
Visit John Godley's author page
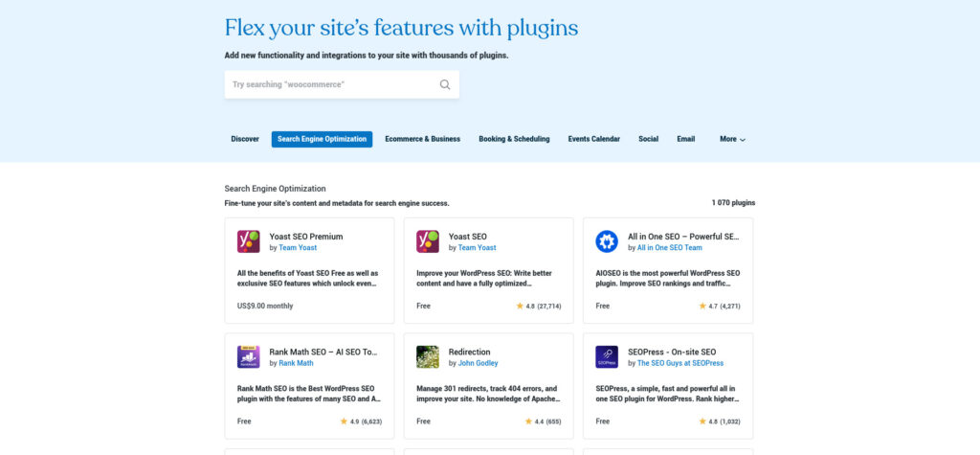tap(480, 364)
